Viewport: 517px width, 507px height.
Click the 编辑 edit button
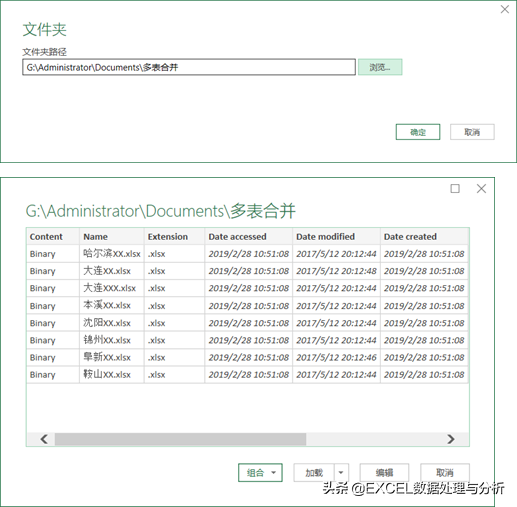tap(384, 472)
